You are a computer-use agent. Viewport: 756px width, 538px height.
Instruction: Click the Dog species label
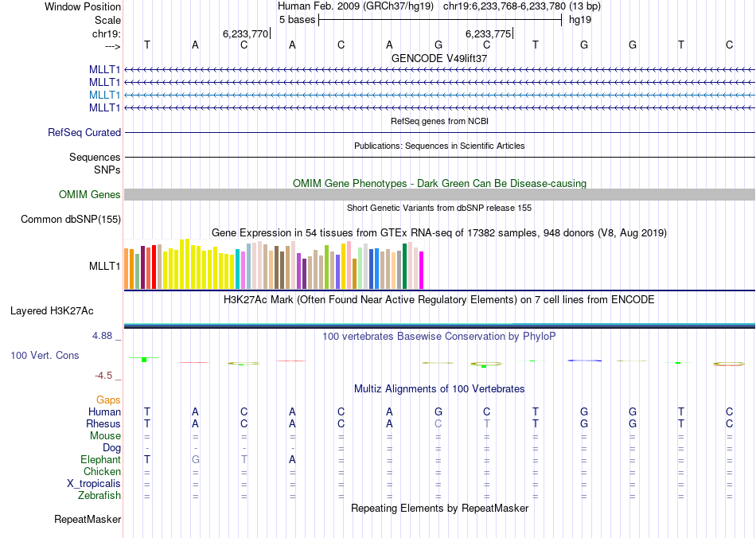pyautogui.click(x=111, y=448)
